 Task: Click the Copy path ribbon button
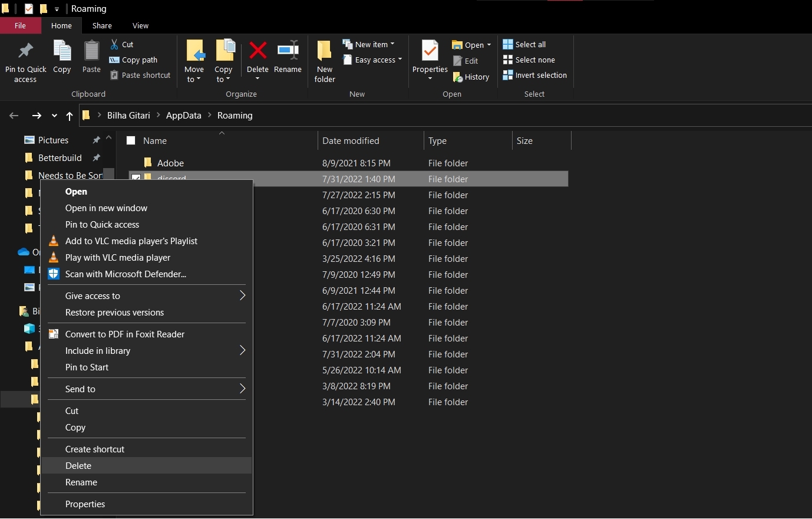(134, 60)
